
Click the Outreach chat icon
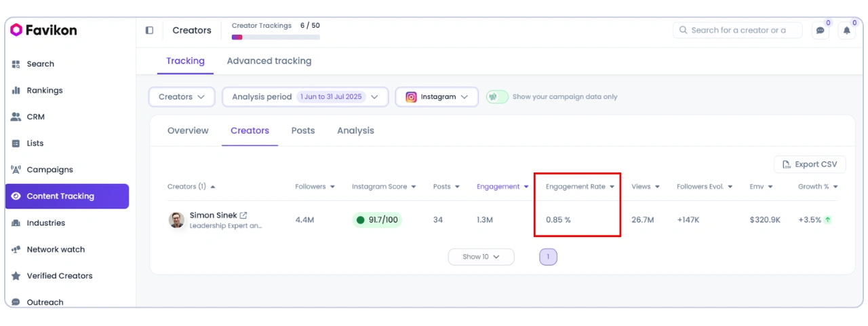(16, 302)
